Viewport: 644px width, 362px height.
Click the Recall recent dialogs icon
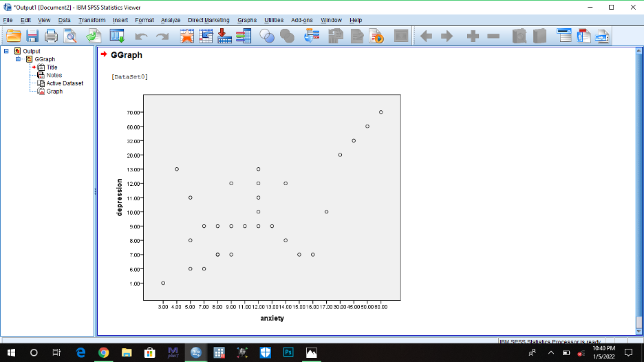117,36
